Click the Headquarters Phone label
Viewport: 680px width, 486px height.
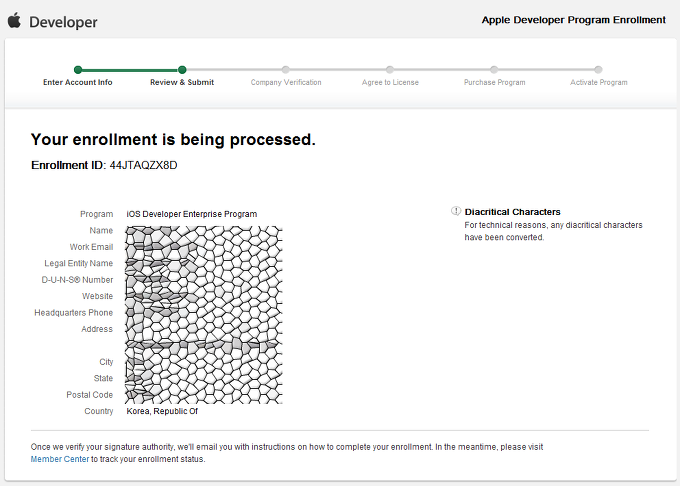click(74, 313)
